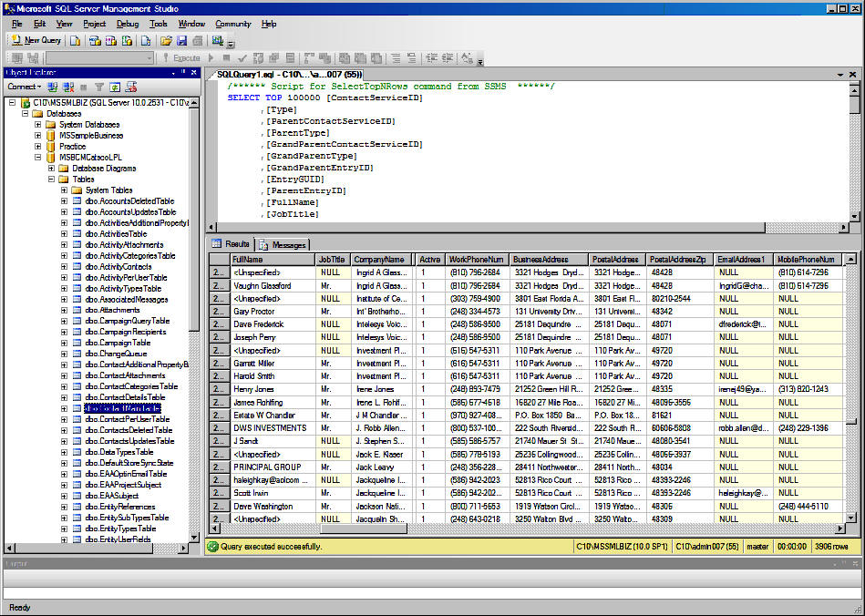Open the Tools menu
The height and width of the screenshot is (616, 865).
(159, 24)
